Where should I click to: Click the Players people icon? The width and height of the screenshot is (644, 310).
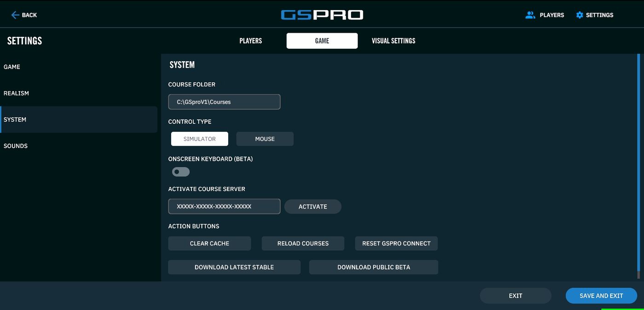[x=530, y=15]
